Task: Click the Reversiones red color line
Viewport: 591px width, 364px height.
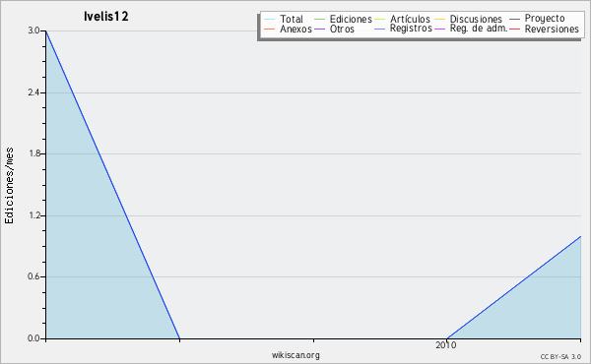Action: click(x=514, y=29)
